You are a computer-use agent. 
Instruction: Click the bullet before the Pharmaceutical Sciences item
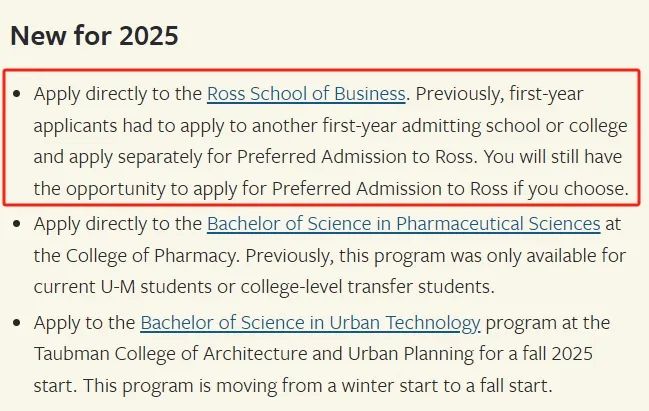(17, 224)
